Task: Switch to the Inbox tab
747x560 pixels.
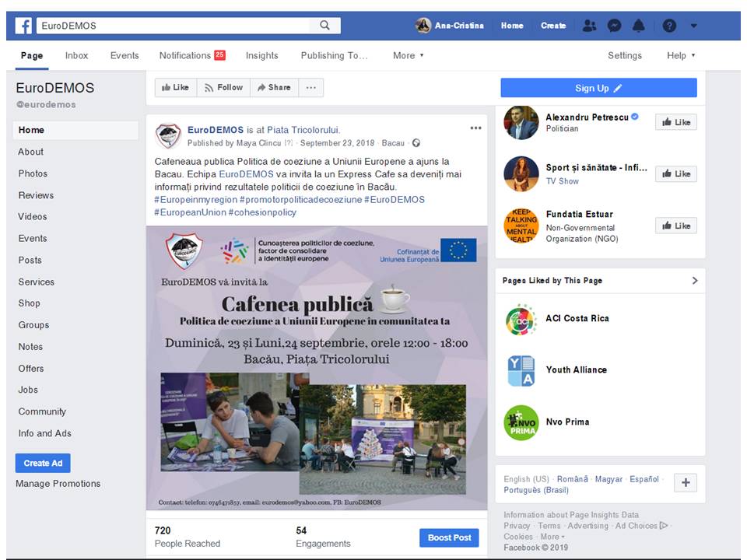Action: [77, 56]
